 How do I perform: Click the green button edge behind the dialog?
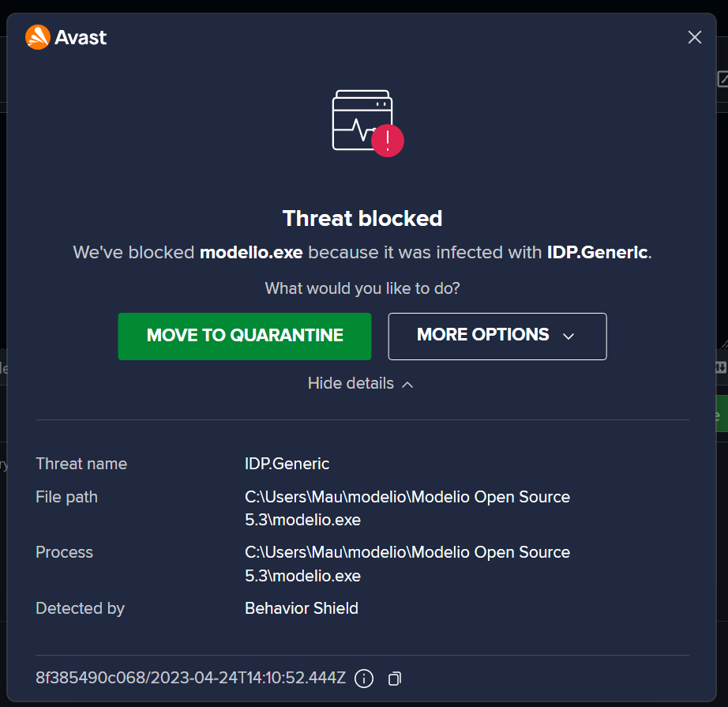723,412
